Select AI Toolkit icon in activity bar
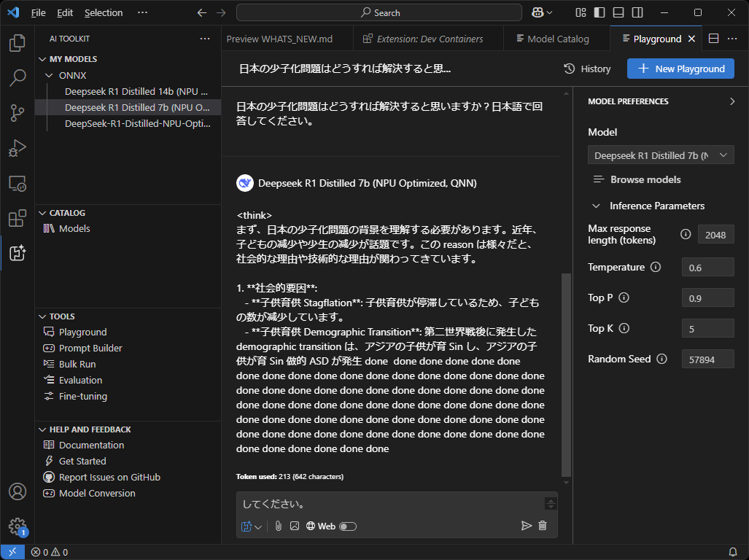The height and width of the screenshot is (560, 749). (18, 253)
